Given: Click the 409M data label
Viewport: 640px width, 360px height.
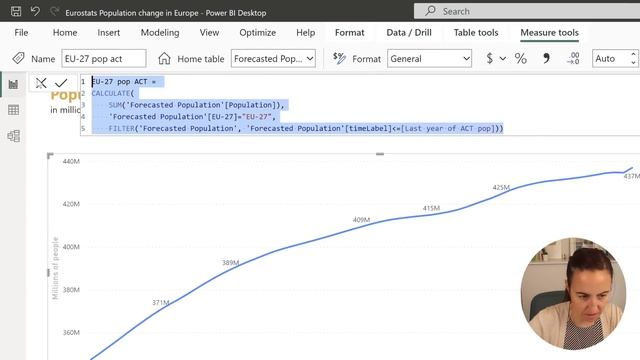Looking at the screenshot, I should [x=361, y=220].
